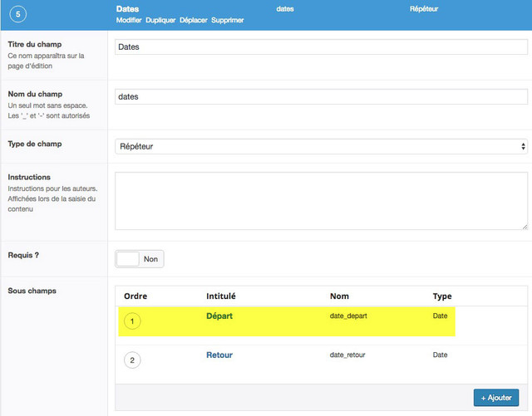The height and width of the screenshot is (416, 532).
Task: Click the Date type of Retour row
Action: click(x=440, y=355)
